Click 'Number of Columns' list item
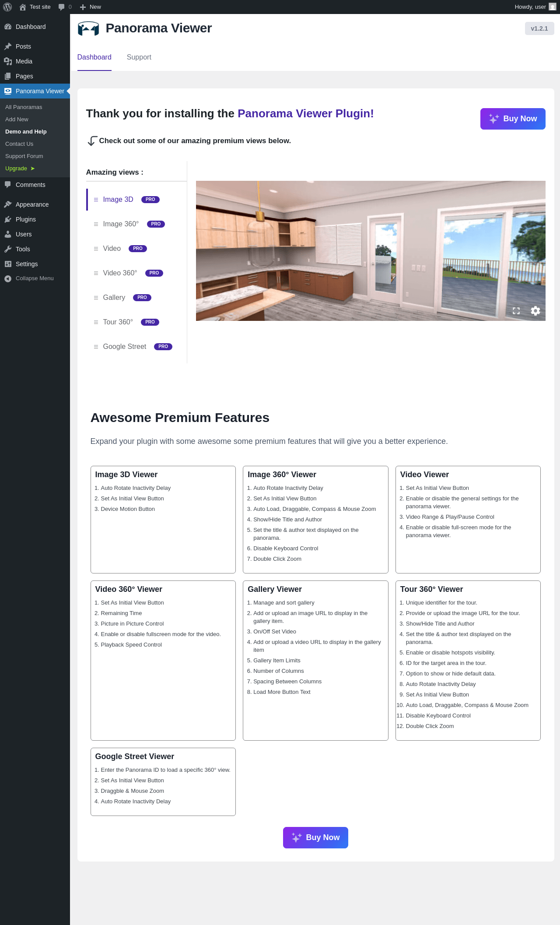Screen dimensions: 560x925 (278, 671)
